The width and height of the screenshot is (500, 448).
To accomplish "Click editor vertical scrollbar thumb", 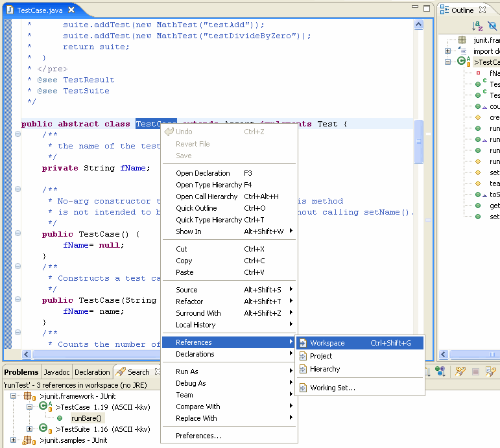I will [x=419, y=141].
